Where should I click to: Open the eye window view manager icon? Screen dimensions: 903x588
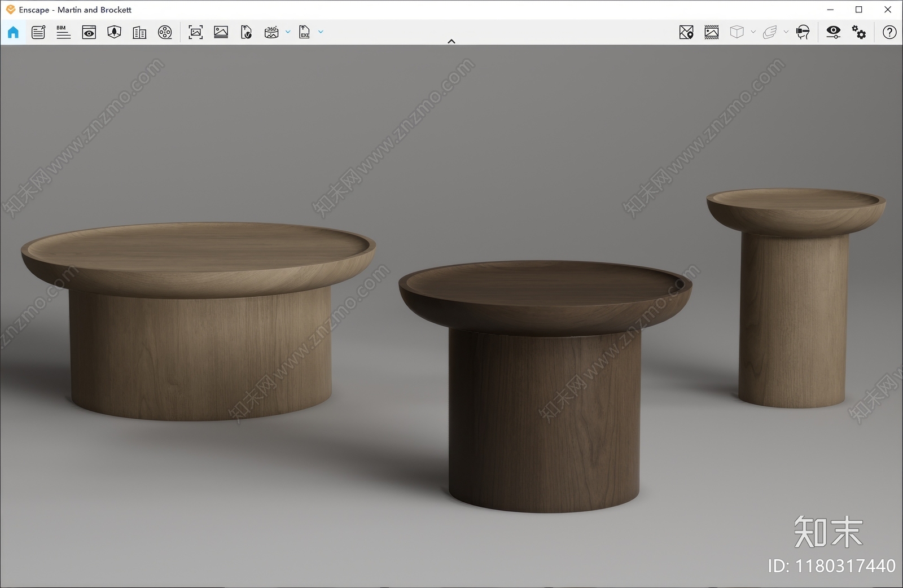click(89, 32)
